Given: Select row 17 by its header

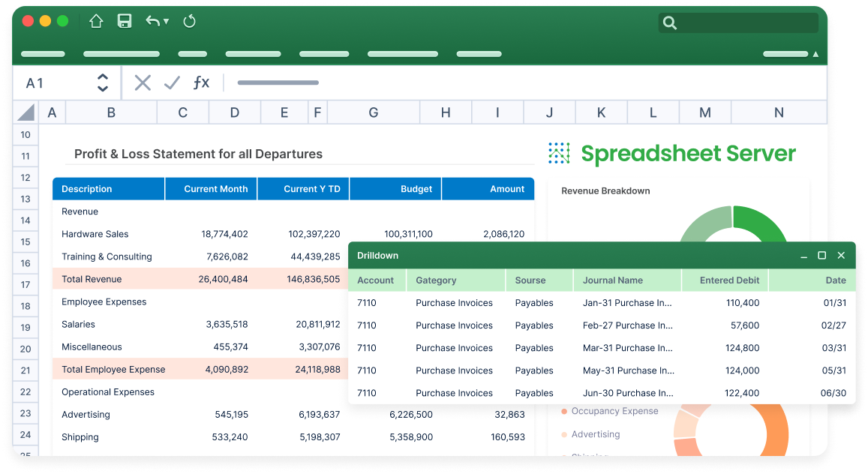Looking at the screenshot, I should (25, 284).
